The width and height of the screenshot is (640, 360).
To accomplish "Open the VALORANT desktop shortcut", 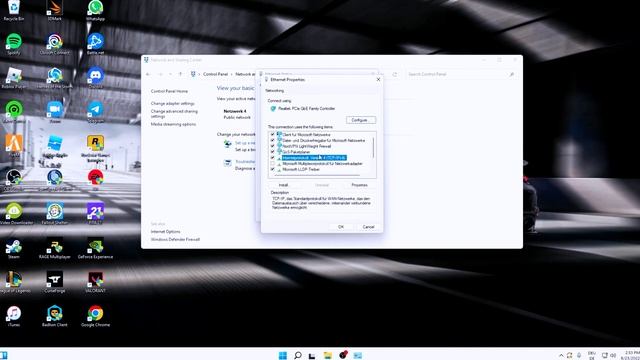I will [95, 282].
